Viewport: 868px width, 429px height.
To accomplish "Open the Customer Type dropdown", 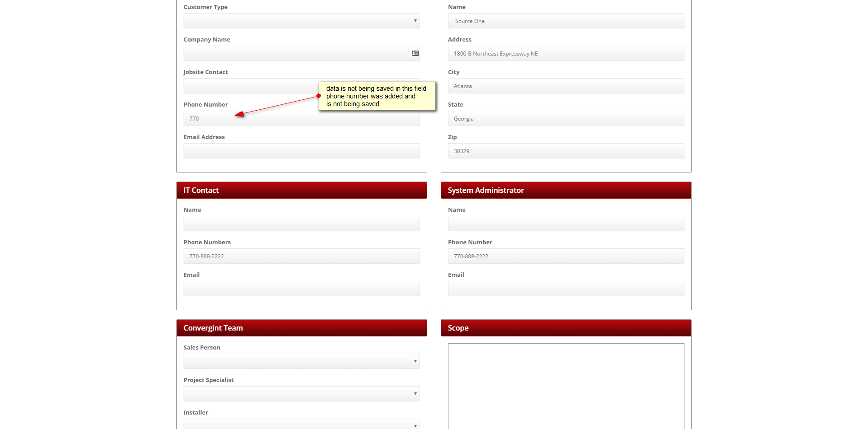I will (302, 21).
